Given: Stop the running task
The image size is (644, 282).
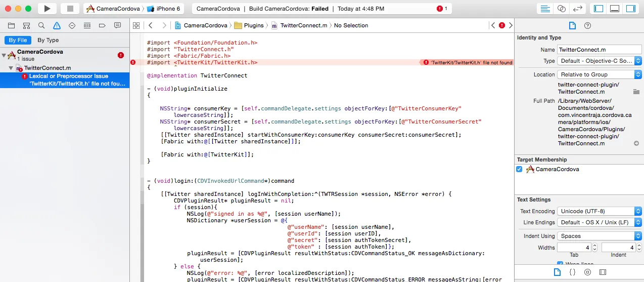Looking at the screenshot, I should 70,9.
